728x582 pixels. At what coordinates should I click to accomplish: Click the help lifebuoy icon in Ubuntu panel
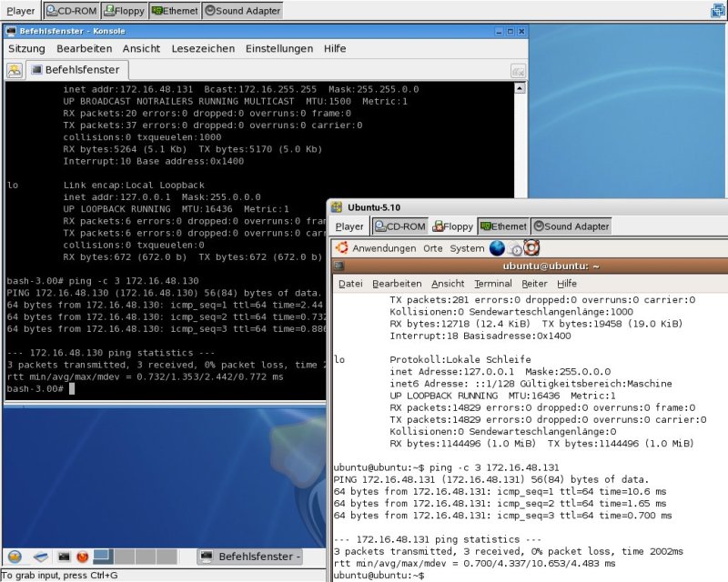(x=531, y=248)
